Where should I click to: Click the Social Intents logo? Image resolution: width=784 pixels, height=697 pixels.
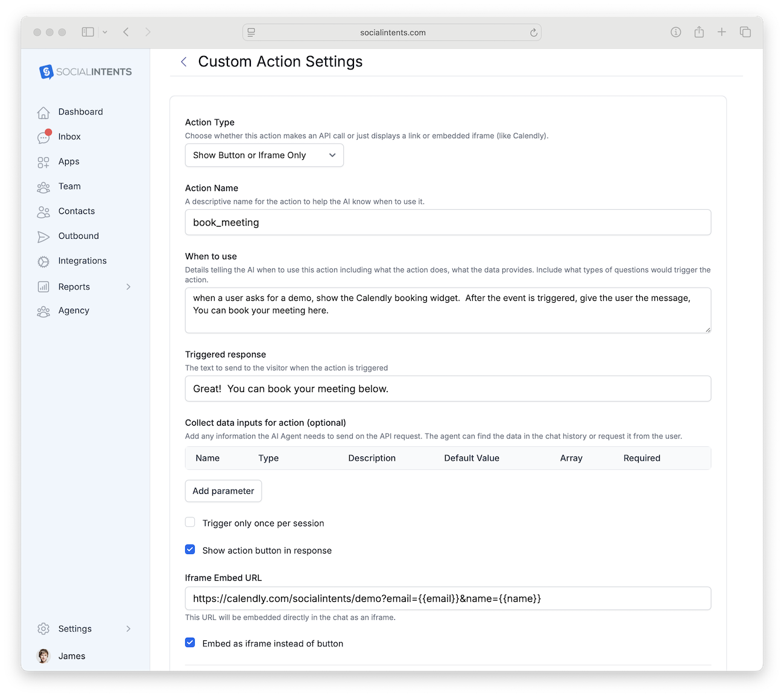pyautogui.click(x=85, y=72)
